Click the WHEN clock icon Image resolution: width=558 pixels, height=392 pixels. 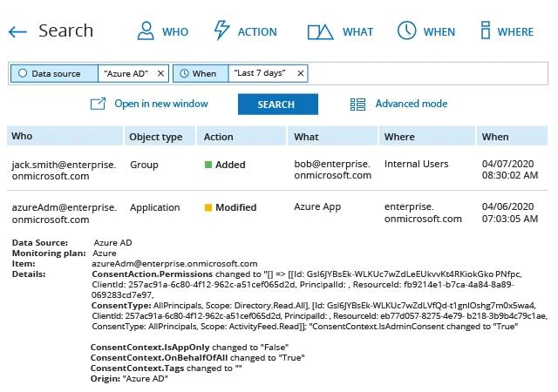pos(406,30)
